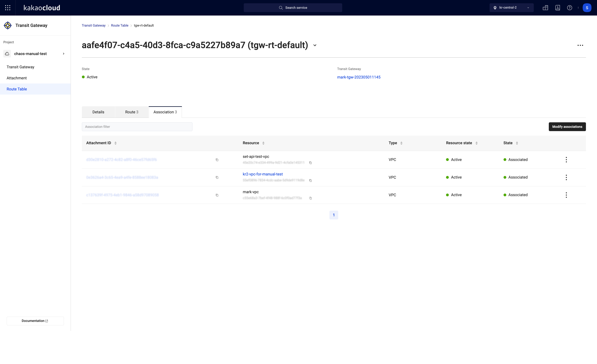
Task: Open row actions menu for set-api-test-vpc
Action: click(566, 160)
